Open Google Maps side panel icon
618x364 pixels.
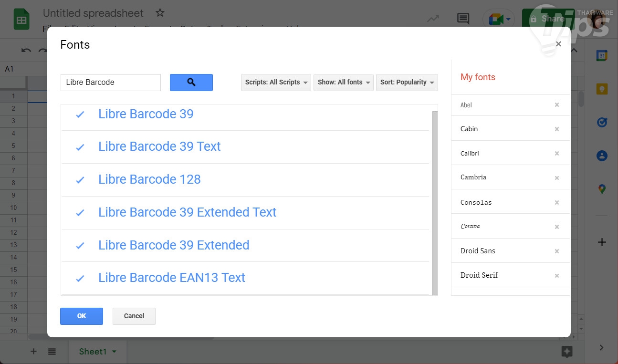(x=602, y=189)
